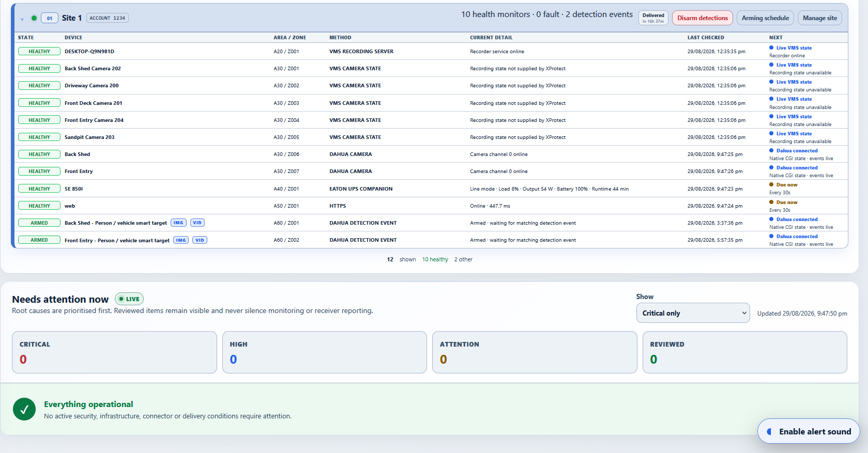
Task: Click the Delivered status badge
Action: [653, 18]
